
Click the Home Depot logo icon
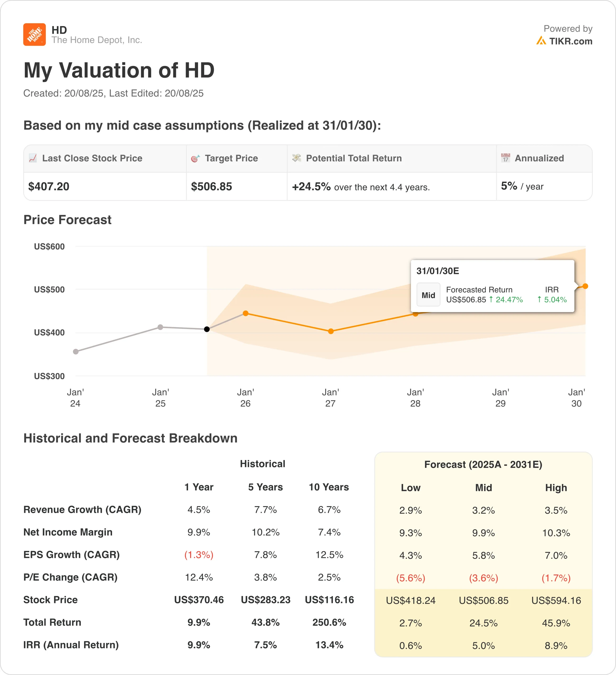(35, 35)
